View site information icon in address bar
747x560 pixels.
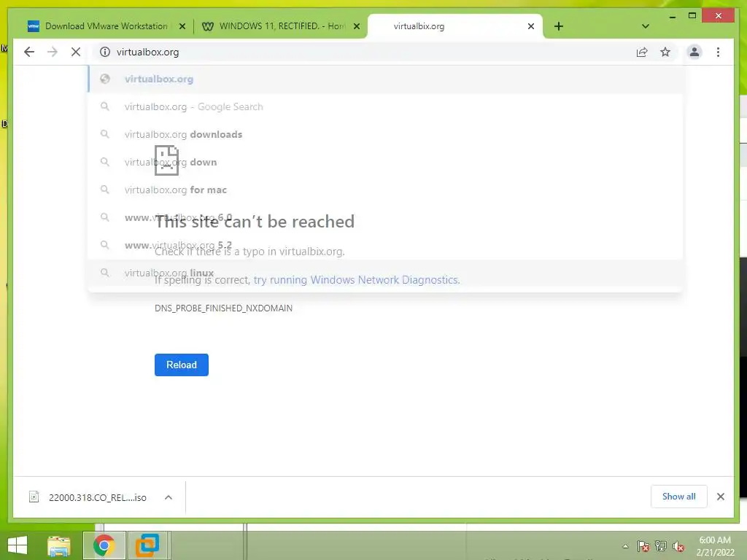[x=105, y=52]
